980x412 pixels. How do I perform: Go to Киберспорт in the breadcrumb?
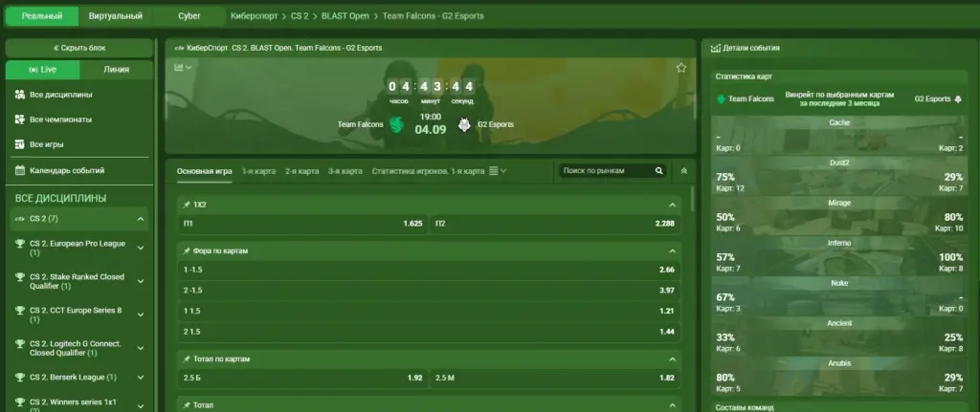pos(254,16)
